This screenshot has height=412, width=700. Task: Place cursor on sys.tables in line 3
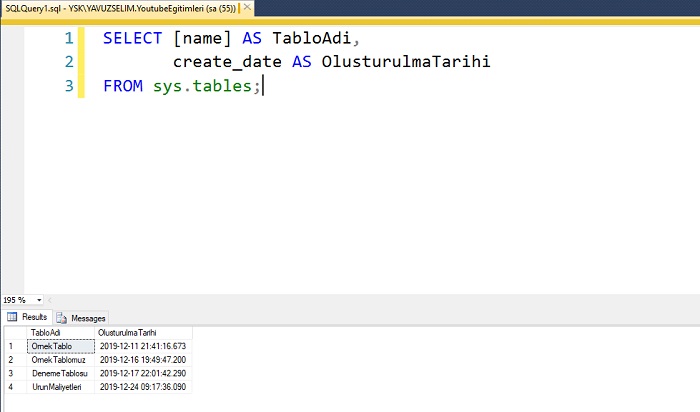(x=202, y=86)
